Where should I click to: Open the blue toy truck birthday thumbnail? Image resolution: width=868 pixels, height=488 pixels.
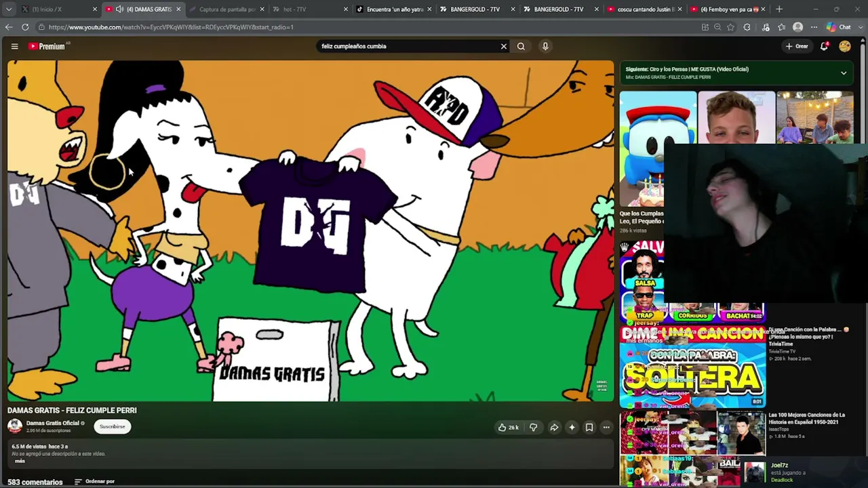click(x=658, y=149)
